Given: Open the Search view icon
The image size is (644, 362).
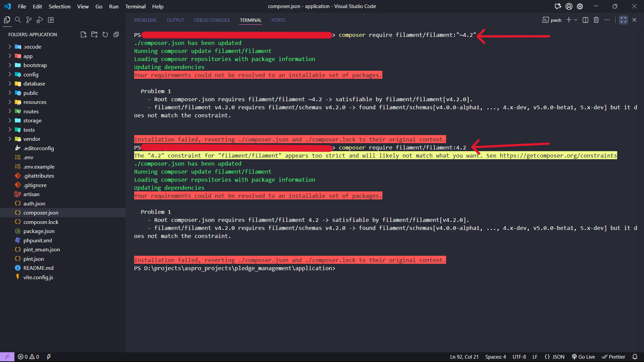Looking at the screenshot, I should [x=18, y=20].
